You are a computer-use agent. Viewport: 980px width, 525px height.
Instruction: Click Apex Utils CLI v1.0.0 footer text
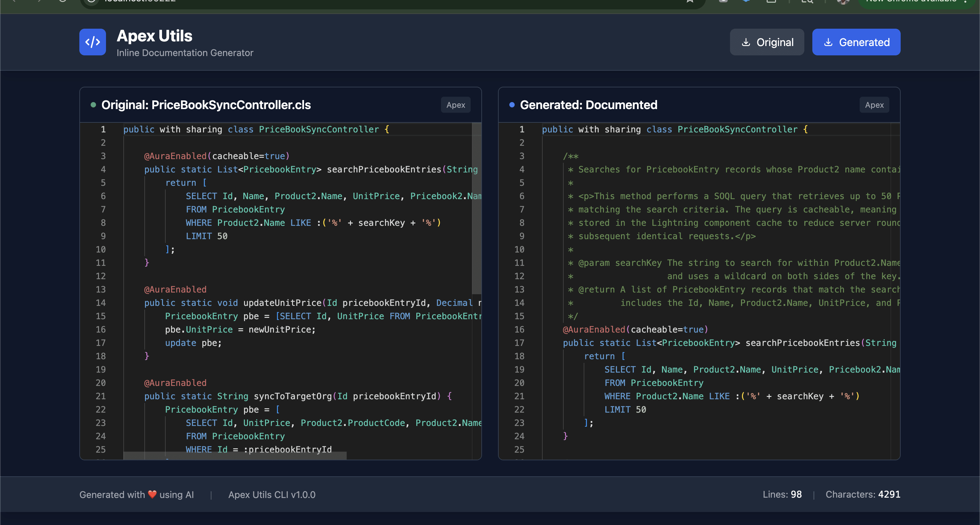click(x=272, y=495)
